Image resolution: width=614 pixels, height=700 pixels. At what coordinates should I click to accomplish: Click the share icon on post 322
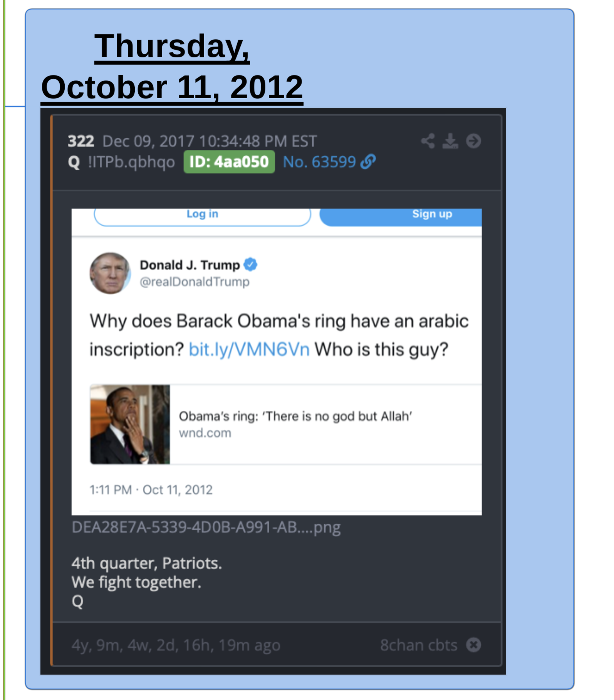pyautogui.click(x=428, y=141)
